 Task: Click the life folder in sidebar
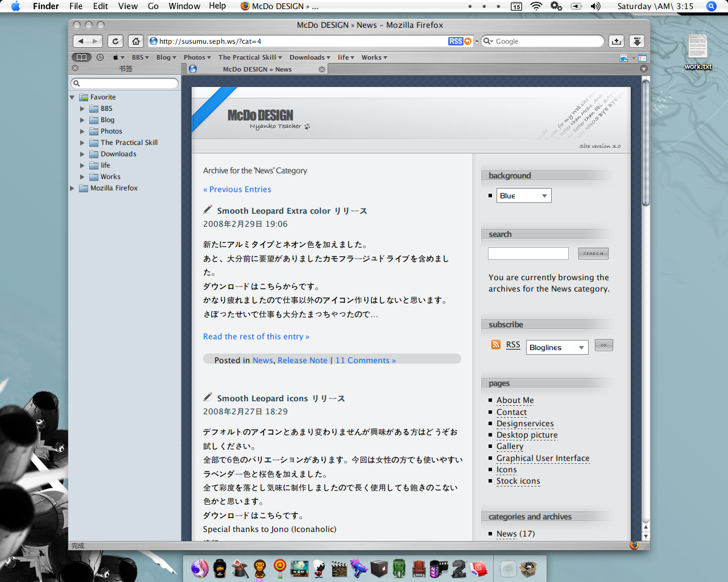point(105,165)
